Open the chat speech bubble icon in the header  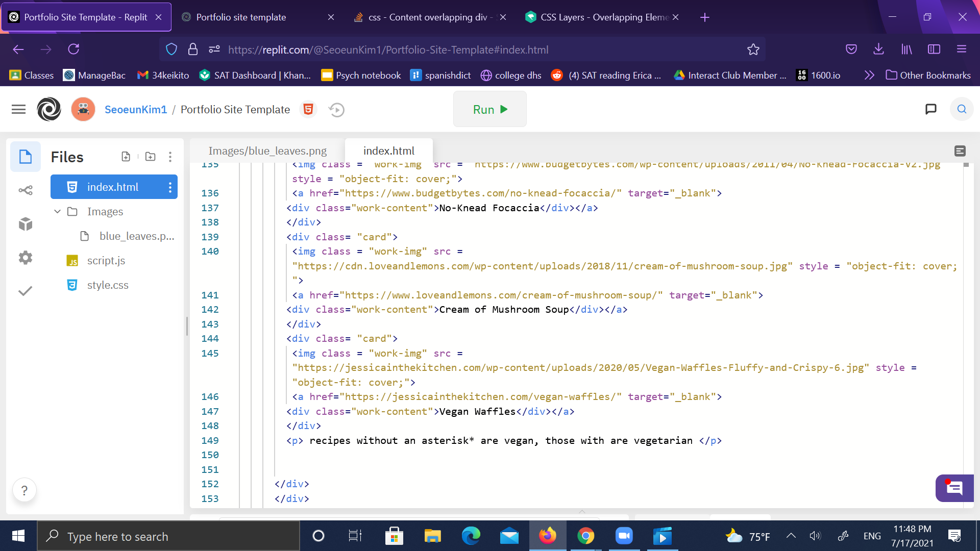(x=930, y=109)
